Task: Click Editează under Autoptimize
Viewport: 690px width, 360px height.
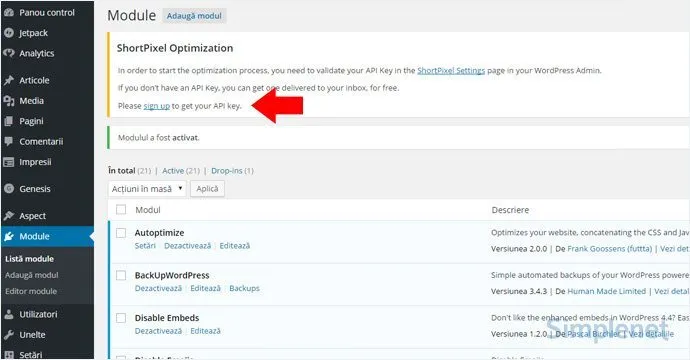Action: click(x=235, y=246)
